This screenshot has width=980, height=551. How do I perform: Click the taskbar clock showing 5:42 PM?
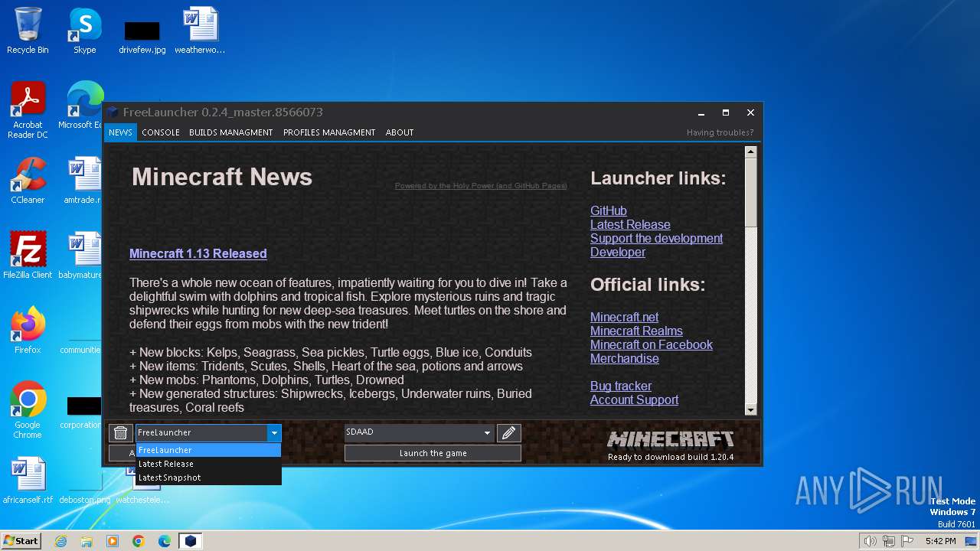[940, 541]
